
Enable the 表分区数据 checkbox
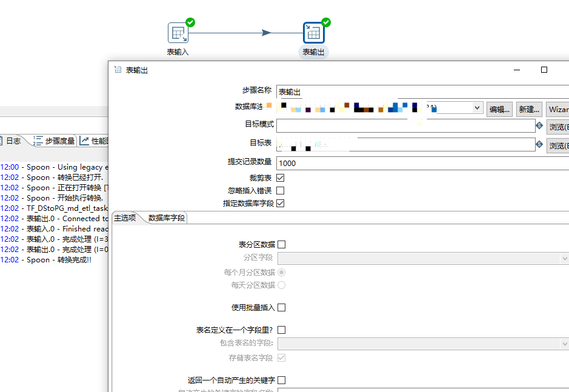coord(281,244)
